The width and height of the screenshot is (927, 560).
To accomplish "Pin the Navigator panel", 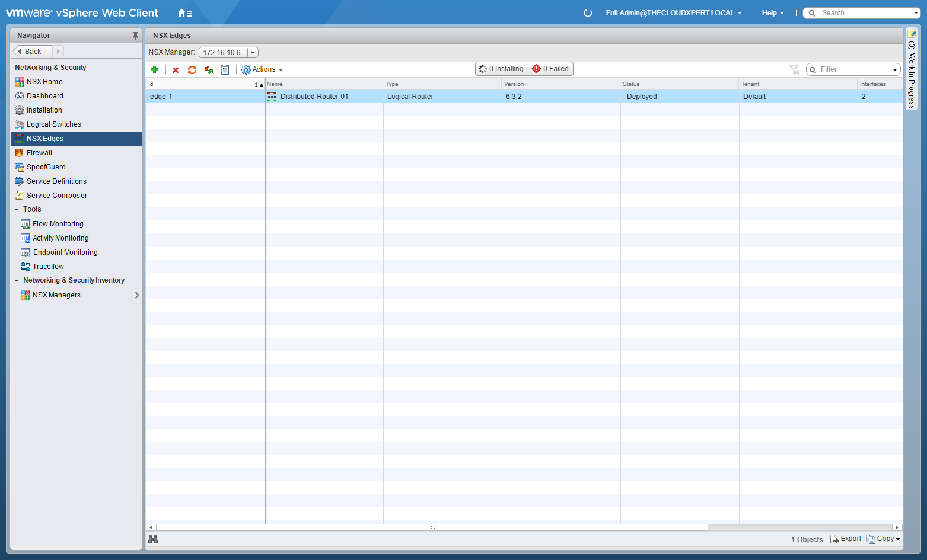I will (135, 36).
